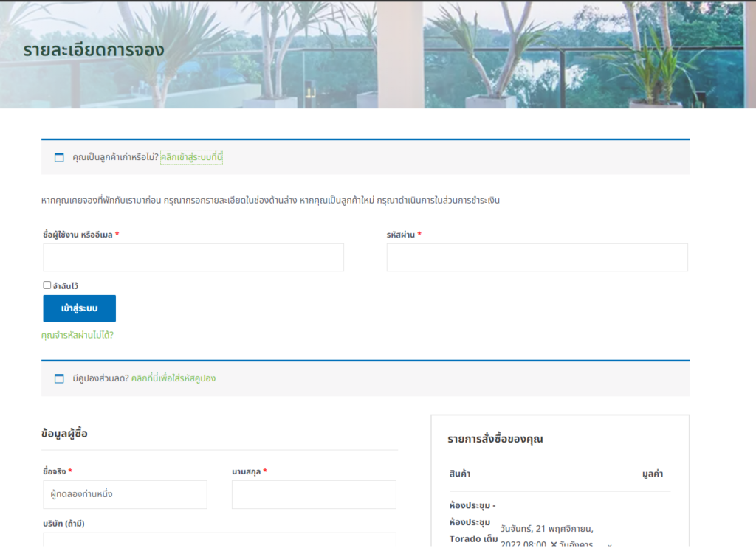Open the forgot password link 'คุณจำรหัสผ่านไม่ได้?'
The height and width of the screenshot is (551, 756).
pyautogui.click(x=78, y=335)
